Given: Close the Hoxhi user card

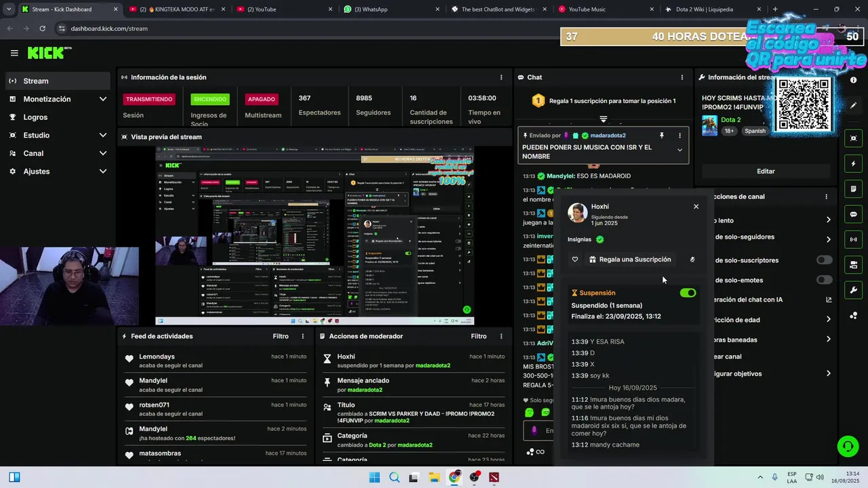Looking at the screenshot, I should [x=696, y=207].
